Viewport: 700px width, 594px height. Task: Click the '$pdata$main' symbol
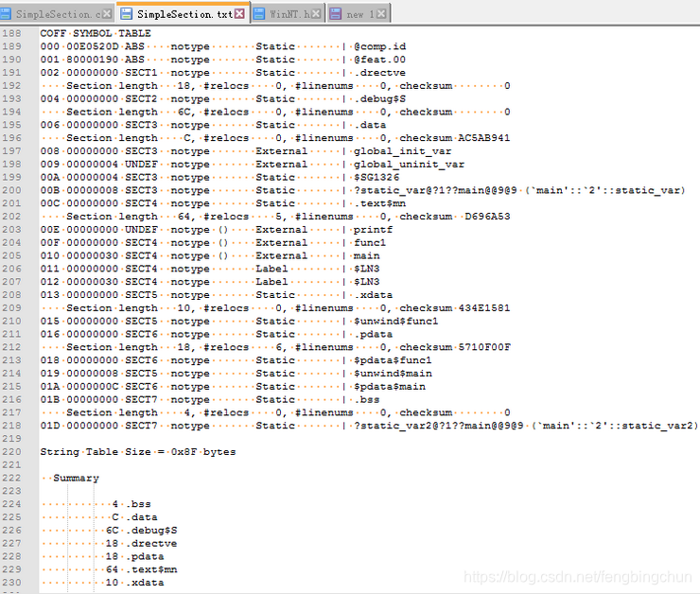click(390, 387)
